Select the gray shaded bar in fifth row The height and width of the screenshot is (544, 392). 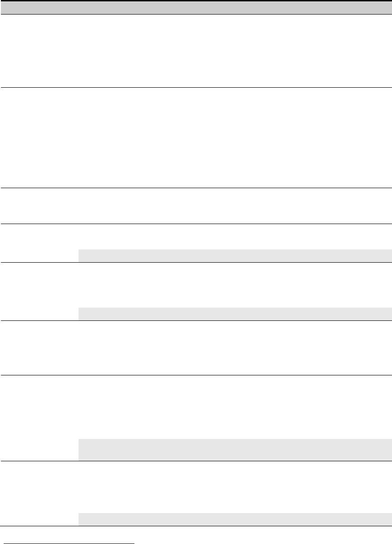[235, 314]
